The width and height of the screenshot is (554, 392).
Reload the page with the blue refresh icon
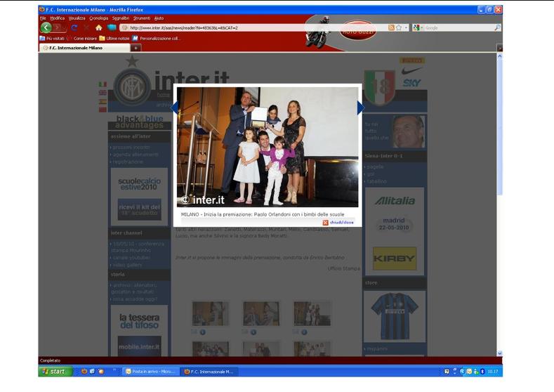74,27
